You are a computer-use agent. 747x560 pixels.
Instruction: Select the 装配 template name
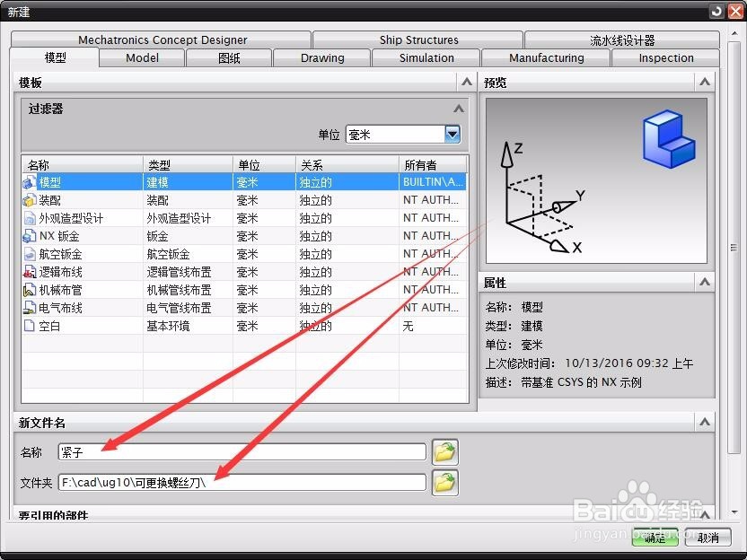tap(50, 200)
